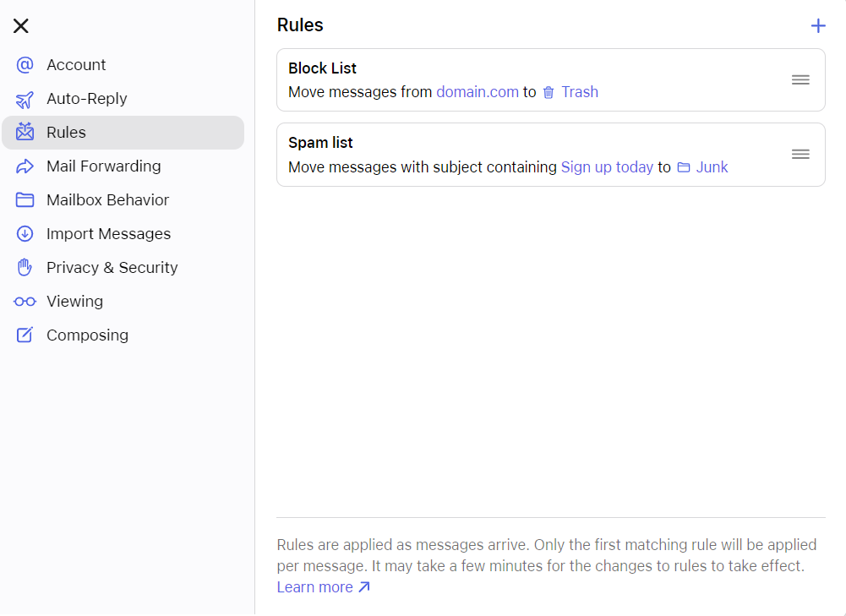846x616 pixels.
Task: Open the Learn more link
Action: tap(316, 586)
